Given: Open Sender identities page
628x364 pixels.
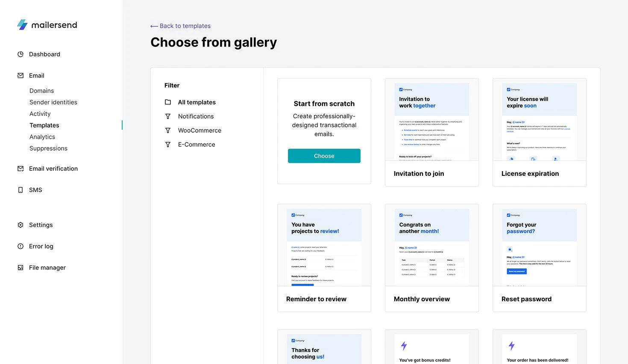Looking at the screenshot, I should click(53, 102).
